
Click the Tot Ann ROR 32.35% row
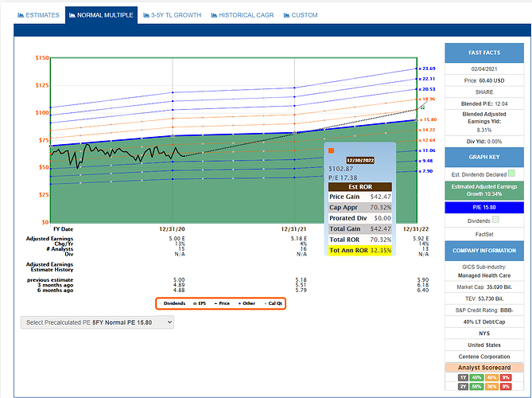tap(360, 251)
